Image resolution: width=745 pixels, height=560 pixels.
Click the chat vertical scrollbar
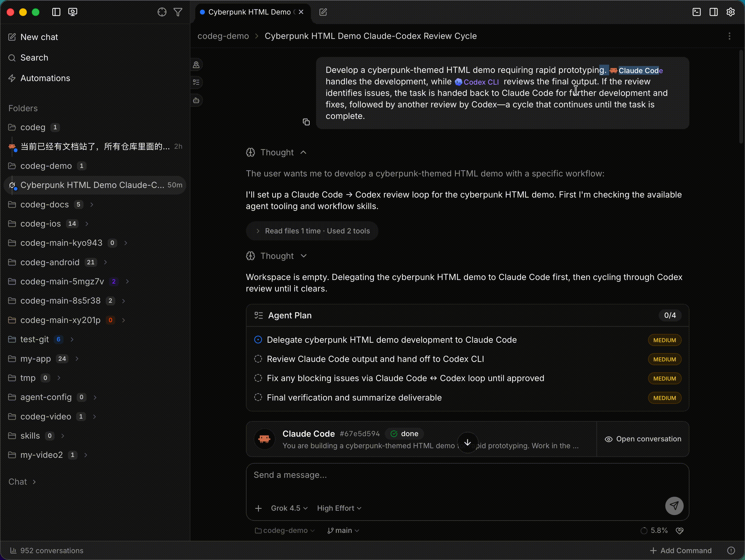[x=741, y=97]
